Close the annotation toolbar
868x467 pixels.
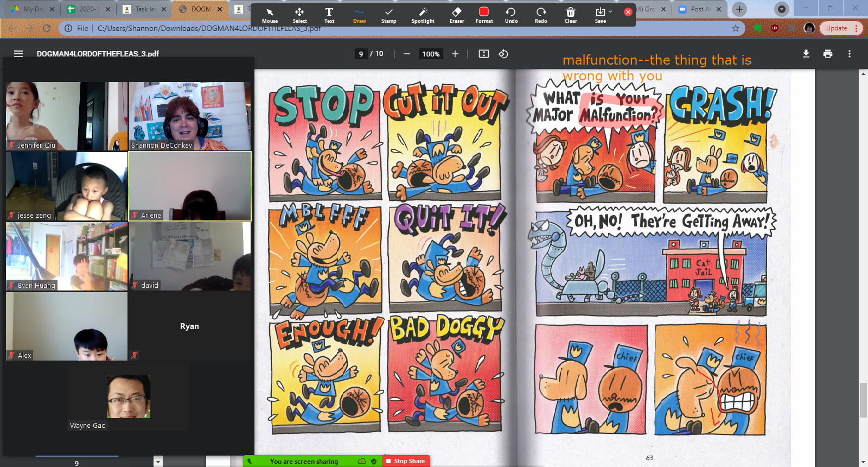(628, 11)
